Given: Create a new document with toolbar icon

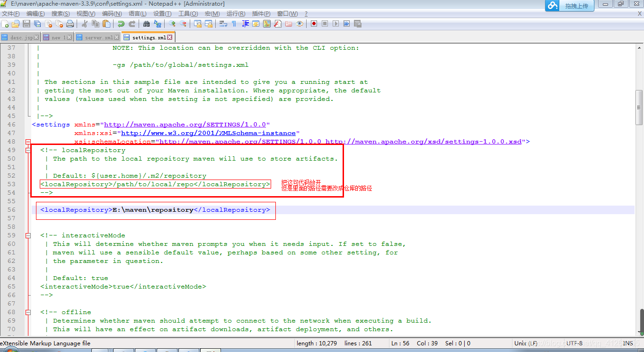Looking at the screenshot, I should click(5, 24).
